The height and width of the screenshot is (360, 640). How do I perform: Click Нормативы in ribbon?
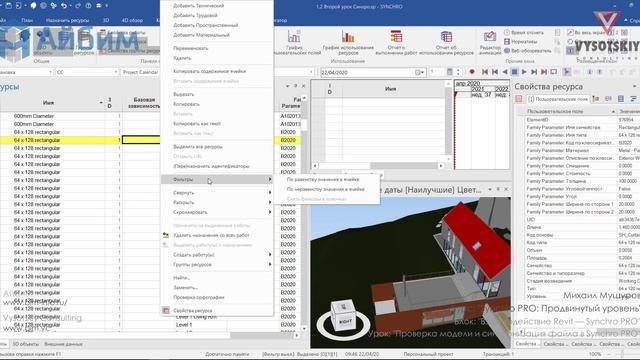point(520,41)
